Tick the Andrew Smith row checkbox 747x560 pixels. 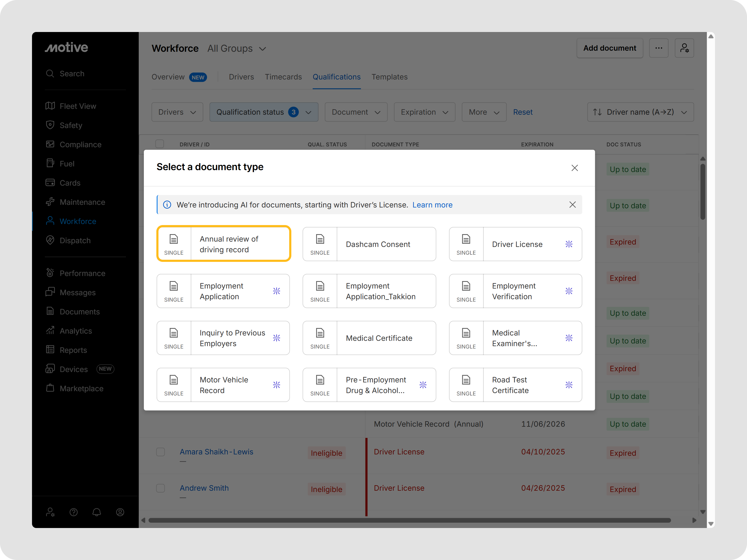click(160, 488)
